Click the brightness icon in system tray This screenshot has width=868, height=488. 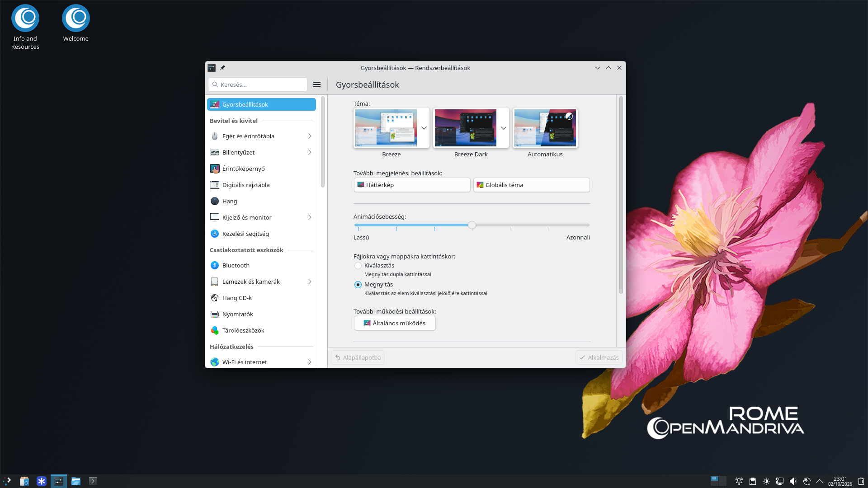(766, 481)
